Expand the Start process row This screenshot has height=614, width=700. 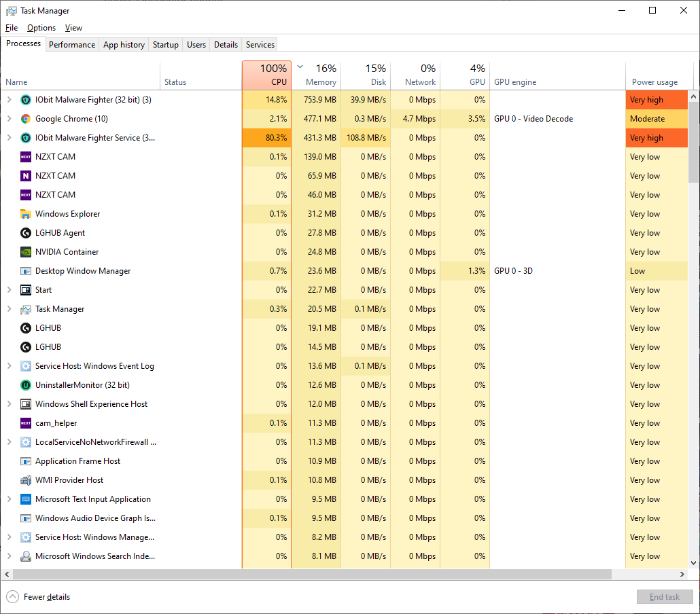[x=9, y=290]
